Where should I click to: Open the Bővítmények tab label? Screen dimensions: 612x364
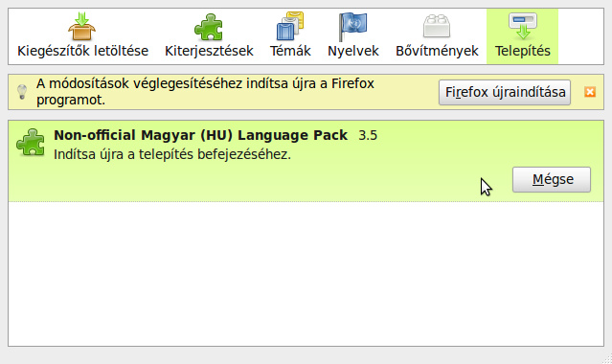coord(437,51)
